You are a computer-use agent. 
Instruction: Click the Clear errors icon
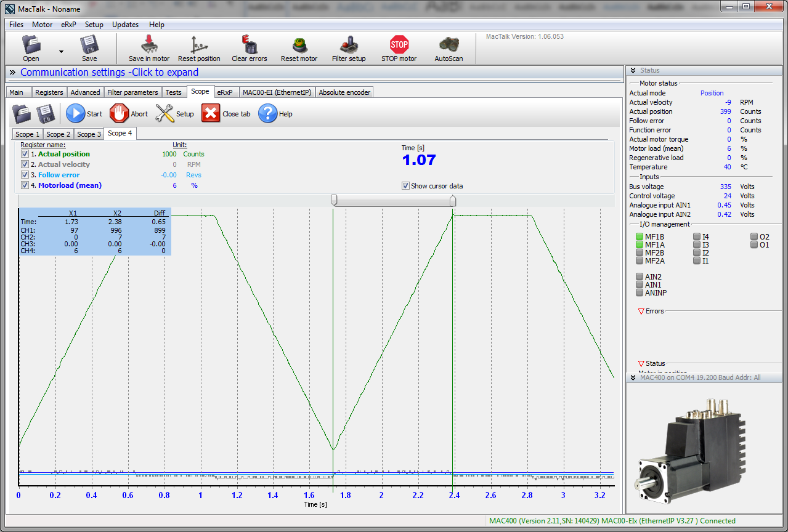249,45
